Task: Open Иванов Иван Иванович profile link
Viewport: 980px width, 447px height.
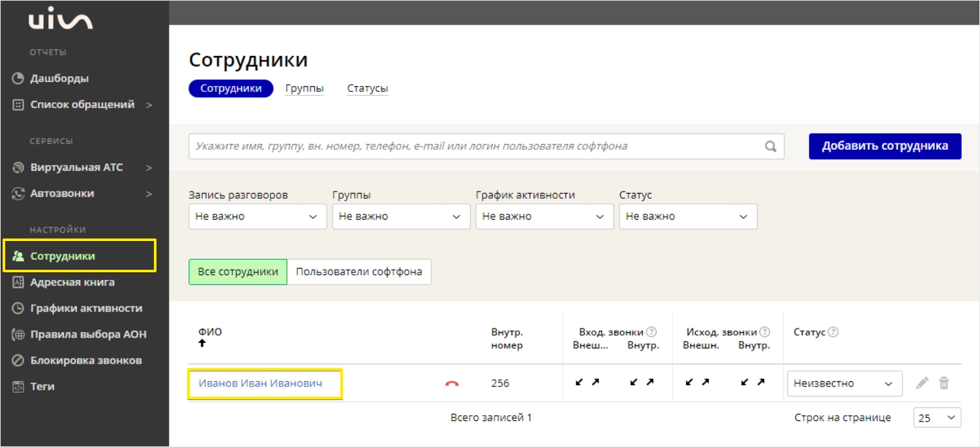Action: [x=261, y=383]
